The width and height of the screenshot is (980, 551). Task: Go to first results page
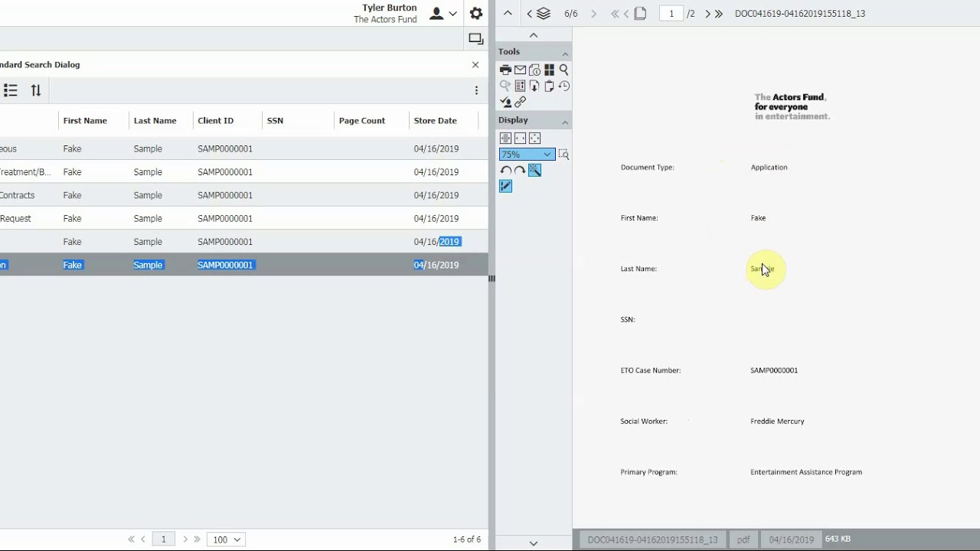pos(131,540)
